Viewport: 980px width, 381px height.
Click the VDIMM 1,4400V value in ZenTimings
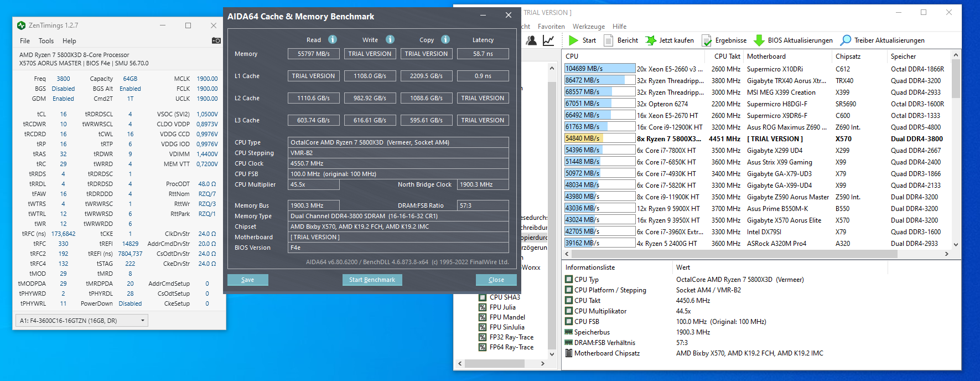point(207,154)
